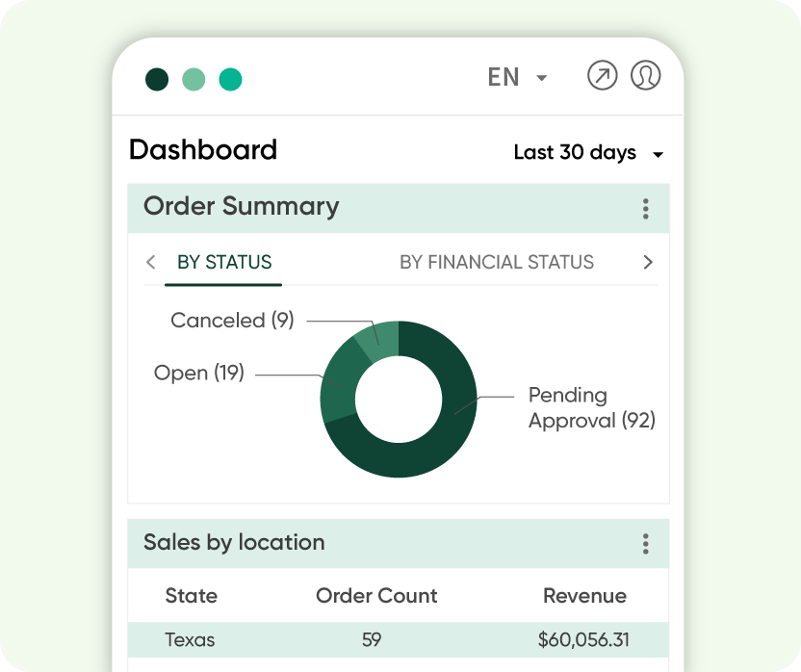801x672 pixels.
Task: Select the BY STATUS tab
Action: [223, 262]
